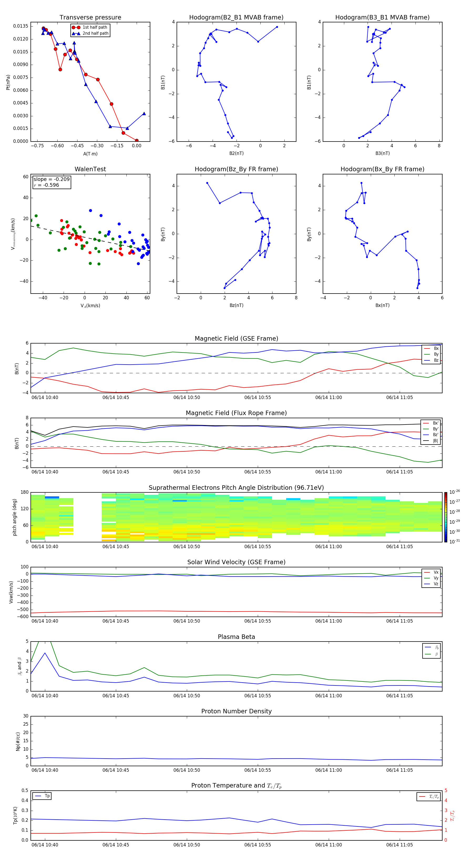The width and height of the screenshot is (473, 868).
Task: Select the '1st half path' legend entry
Action: [90, 27]
